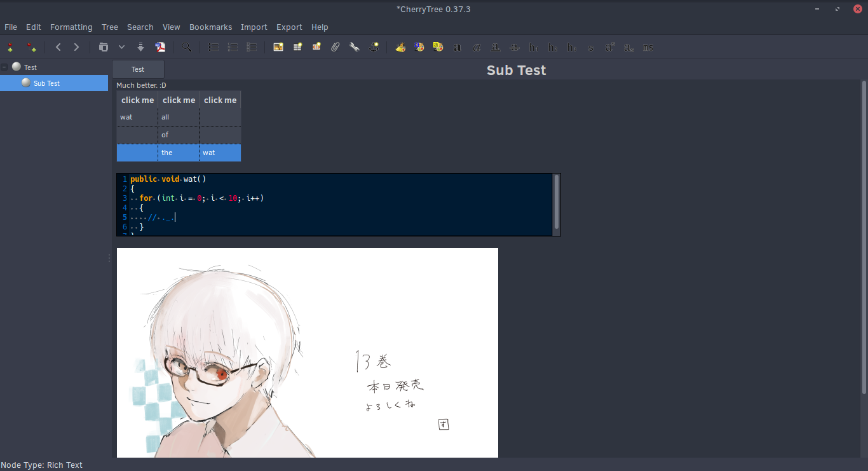The image size is (868, 471).
Task: Select the Test node in tree
Action: [x=31, y=67]
